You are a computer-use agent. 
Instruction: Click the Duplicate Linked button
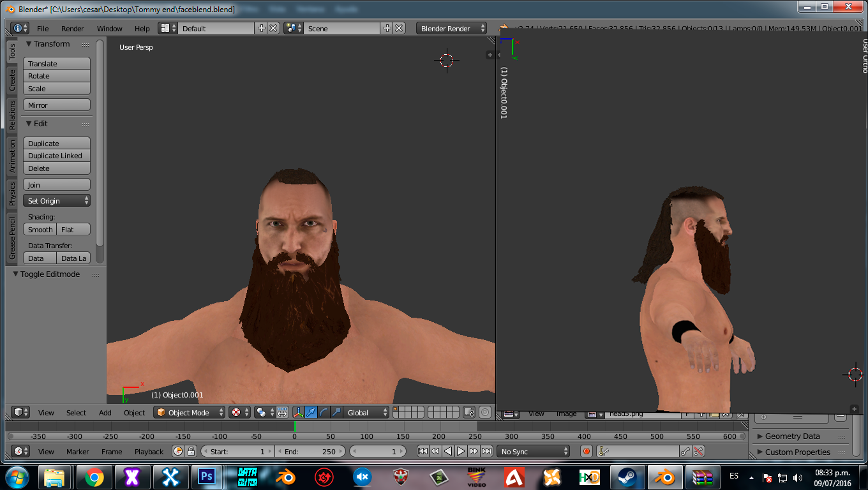57,156
